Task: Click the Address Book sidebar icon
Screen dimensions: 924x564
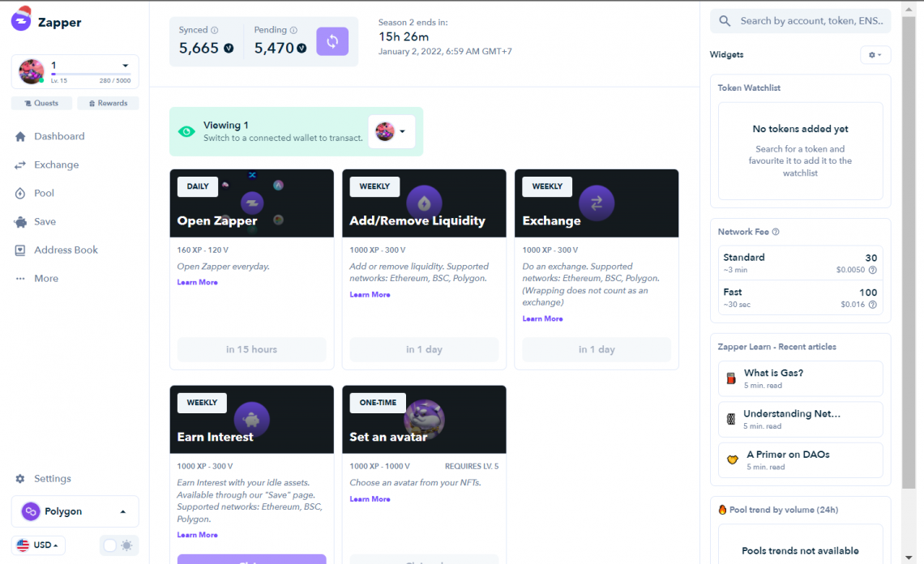Action: 20,250
